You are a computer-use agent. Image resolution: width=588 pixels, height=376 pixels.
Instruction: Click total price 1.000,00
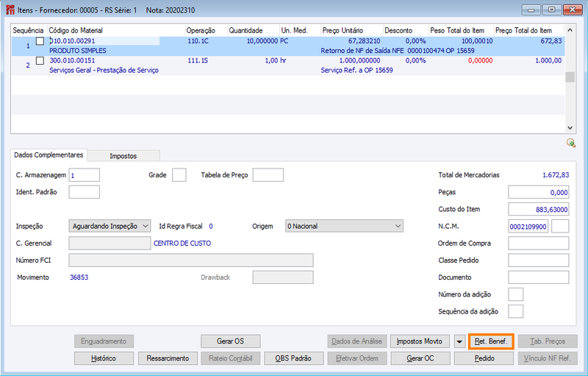click(548, 60)
